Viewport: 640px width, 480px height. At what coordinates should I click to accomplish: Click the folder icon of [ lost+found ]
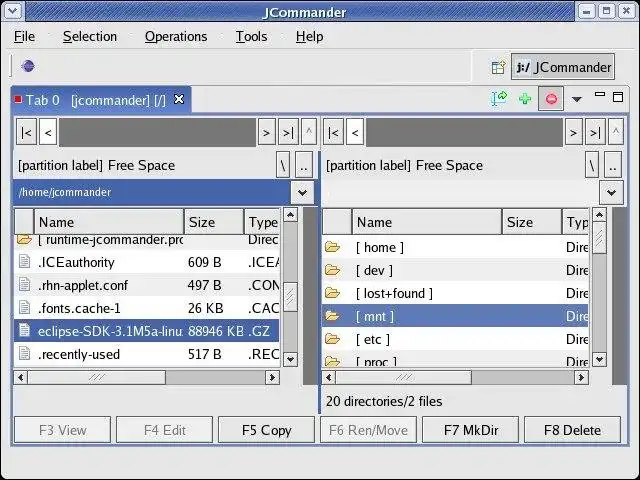(333, 293)
